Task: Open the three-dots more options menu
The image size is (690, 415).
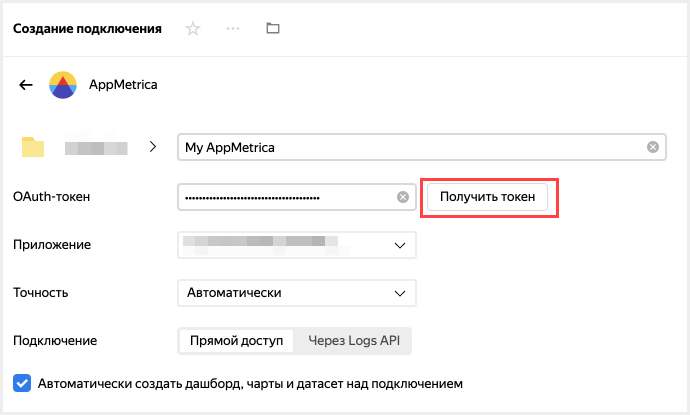Action: click(233, 29)
